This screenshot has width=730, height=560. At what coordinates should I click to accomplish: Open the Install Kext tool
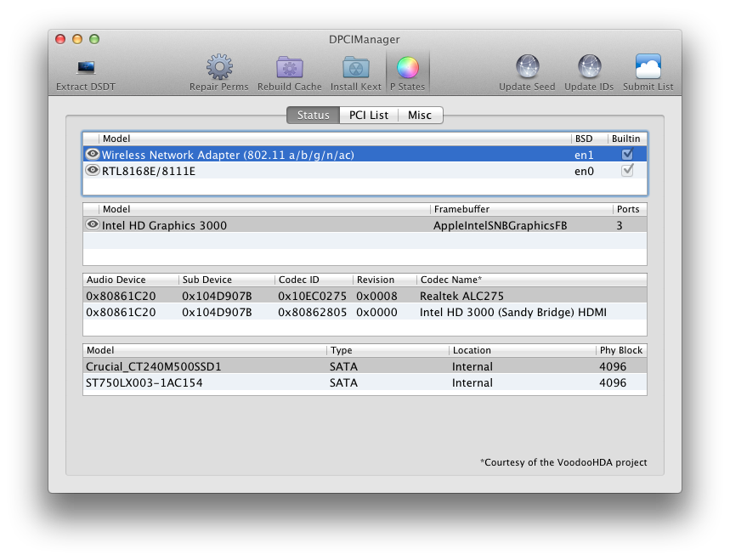355,68
